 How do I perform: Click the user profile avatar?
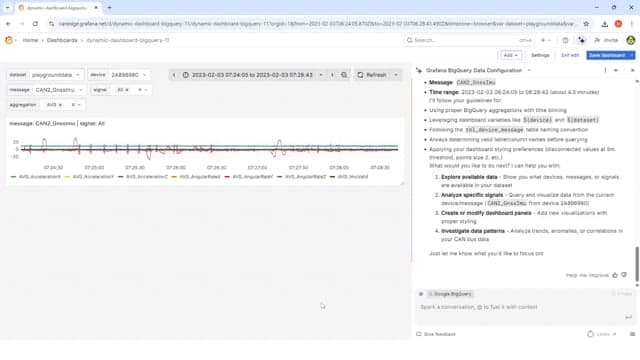click(631, 40)
